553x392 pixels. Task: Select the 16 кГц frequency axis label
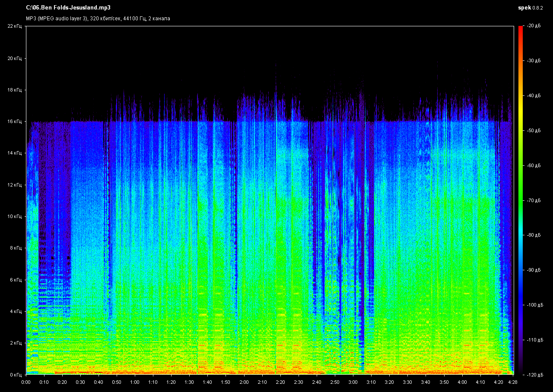[14, 122]
